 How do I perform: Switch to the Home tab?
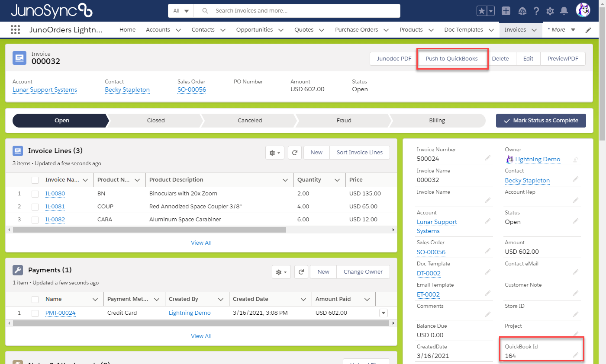tap(127, 29)
